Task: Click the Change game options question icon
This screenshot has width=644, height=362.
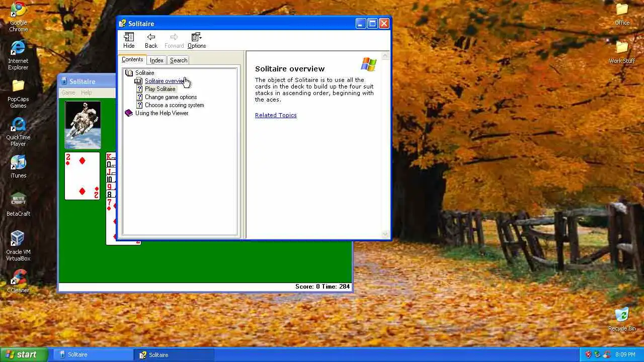Action: point(139,97)
